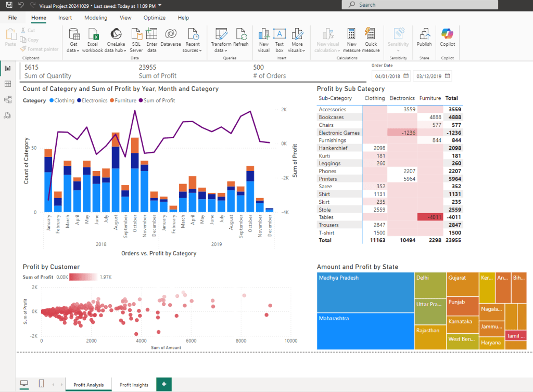Switch to Table view in left sidebar
533x392 pixels.
[x=8, y=84]
